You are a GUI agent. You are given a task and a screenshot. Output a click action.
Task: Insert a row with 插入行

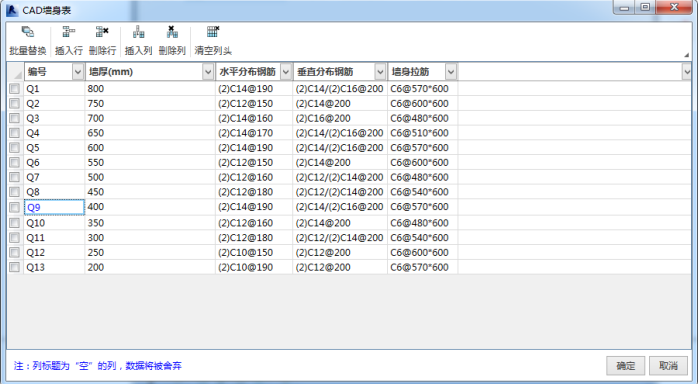click(x=69, y=41)
